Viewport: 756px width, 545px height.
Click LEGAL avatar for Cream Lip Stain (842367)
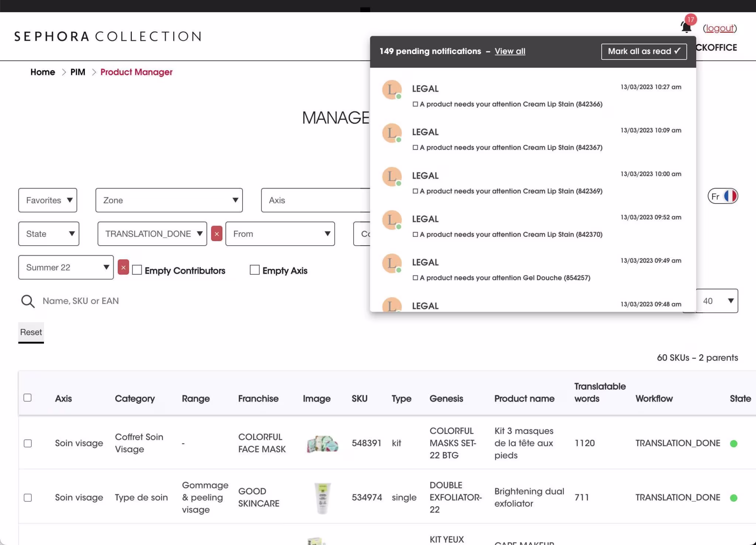coord(392,133)
